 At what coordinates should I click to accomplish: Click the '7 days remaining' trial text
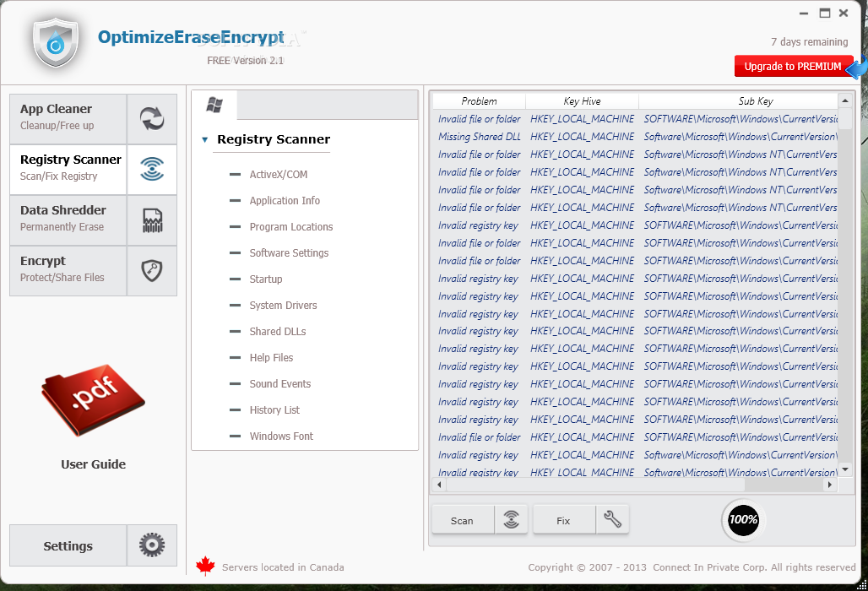(810, 42)
